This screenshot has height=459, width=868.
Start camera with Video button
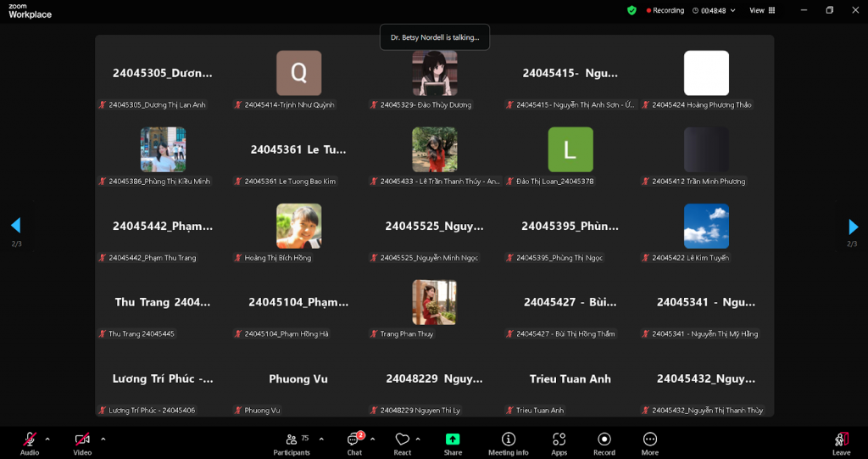82,444
